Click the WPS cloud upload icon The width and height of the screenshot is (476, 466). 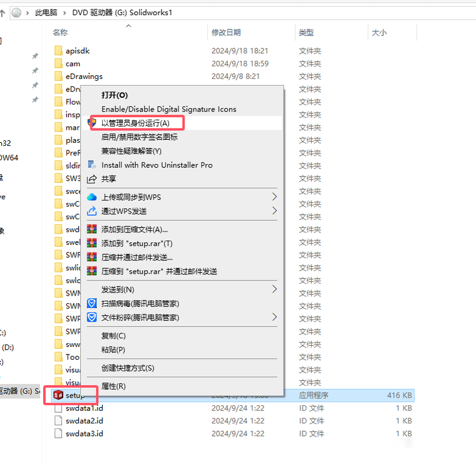coord(92,197)
